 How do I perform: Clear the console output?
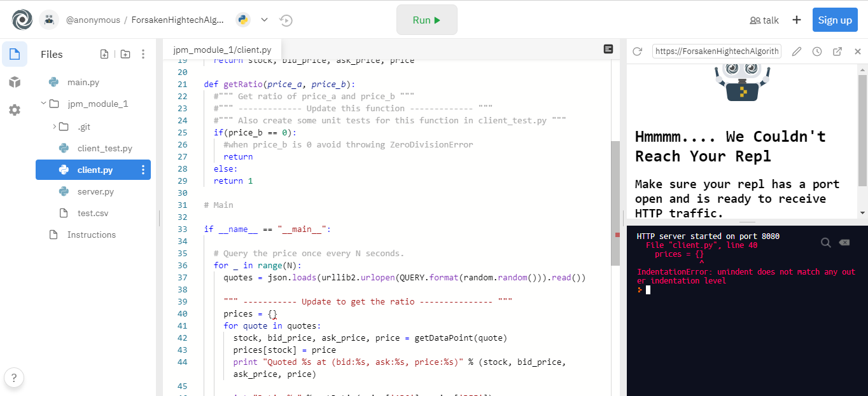coord(844,242)
